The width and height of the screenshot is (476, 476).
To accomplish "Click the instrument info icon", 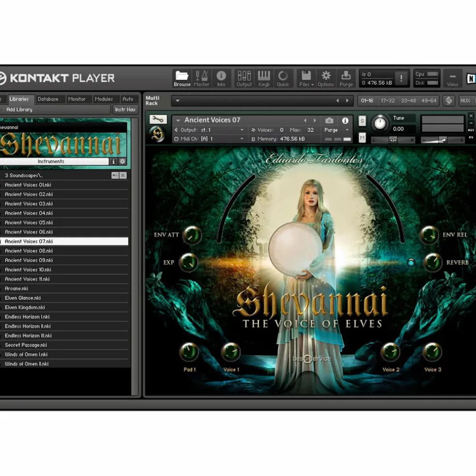I will pyautogui.click(x=345, y=120).
